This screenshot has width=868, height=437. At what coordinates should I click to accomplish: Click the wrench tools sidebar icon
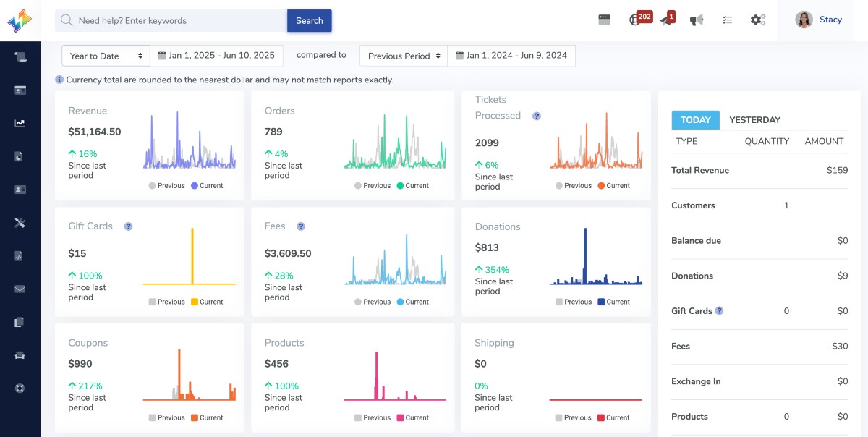point(20,223)
